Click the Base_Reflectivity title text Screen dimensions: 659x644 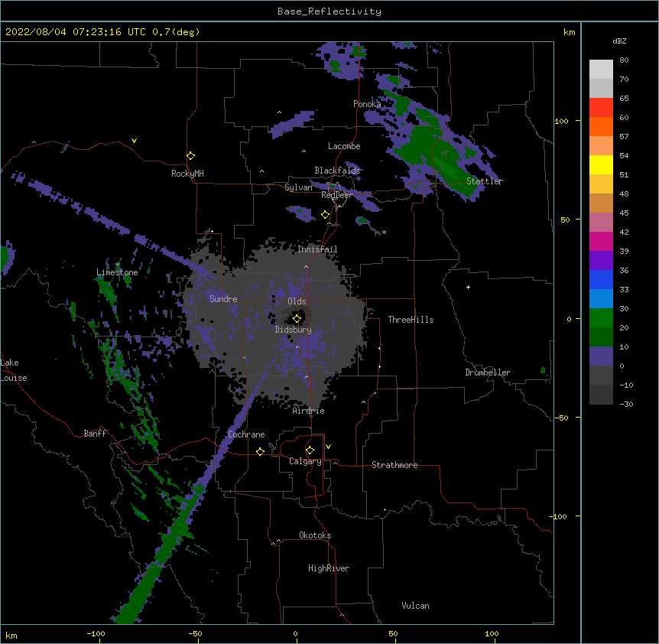click(329, 11)
